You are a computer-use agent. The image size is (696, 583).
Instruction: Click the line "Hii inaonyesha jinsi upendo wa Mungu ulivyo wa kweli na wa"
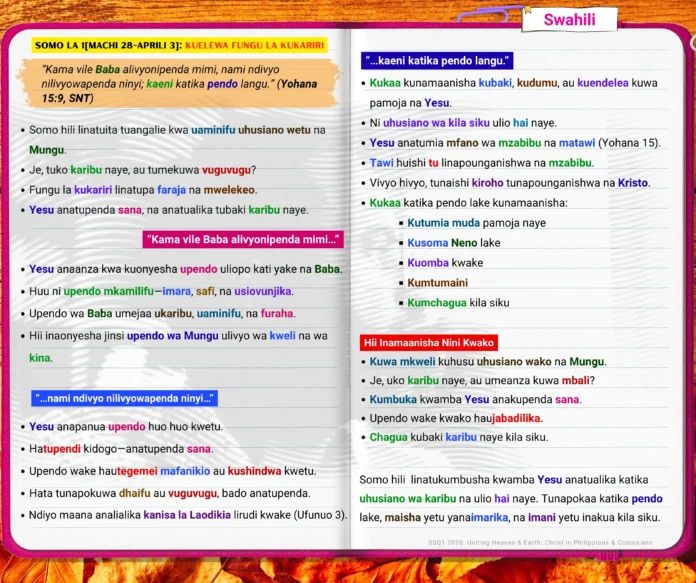178,336
